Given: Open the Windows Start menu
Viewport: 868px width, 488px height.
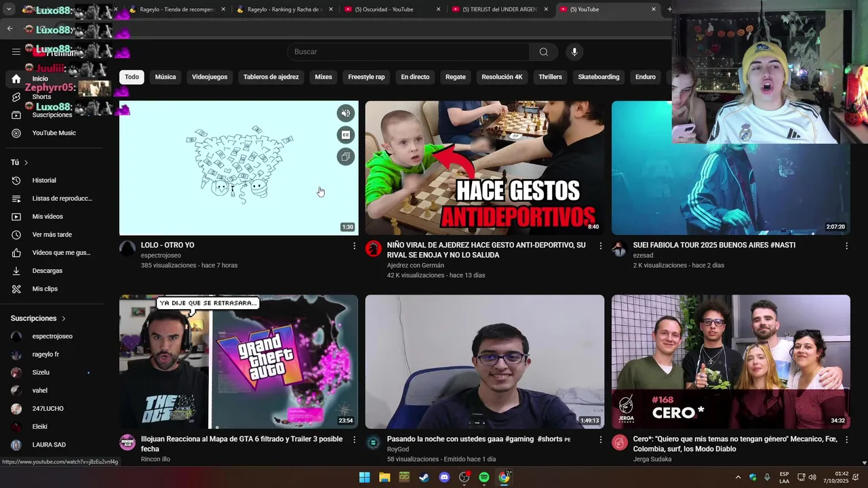Looking at the screenshot, I should 364,477.
